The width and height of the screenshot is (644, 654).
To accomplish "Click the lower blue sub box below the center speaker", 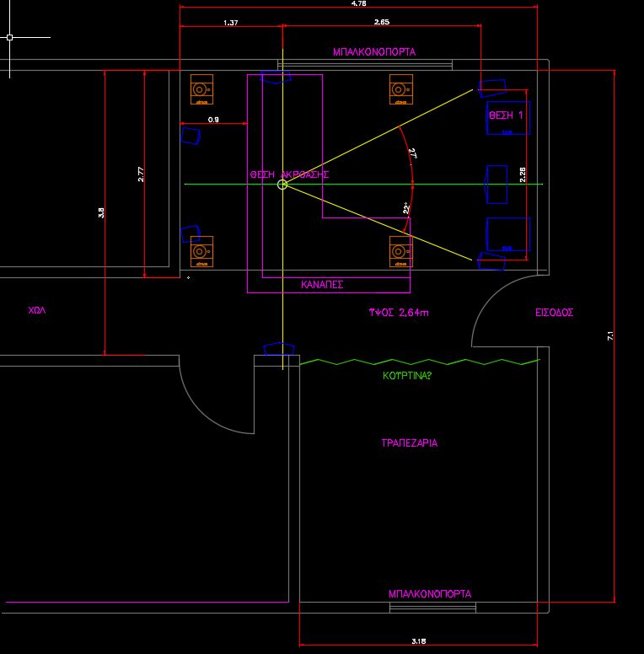I will coord(508,234).
